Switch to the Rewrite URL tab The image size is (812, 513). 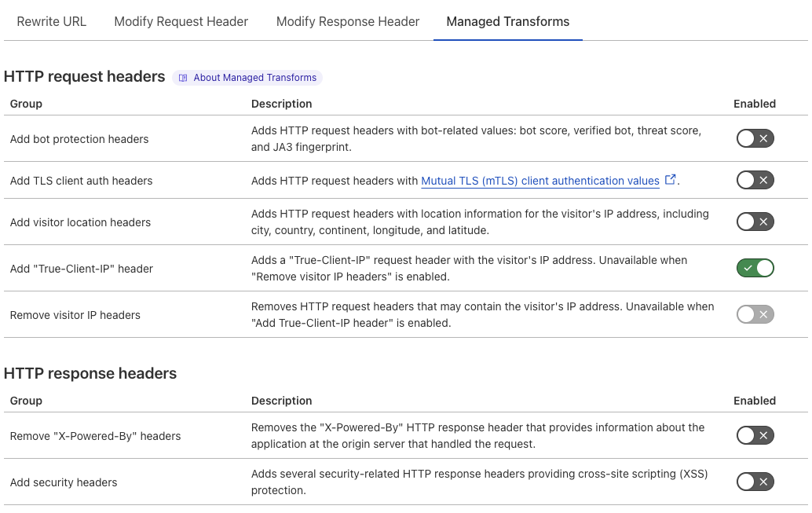click(x=51, y=21)
